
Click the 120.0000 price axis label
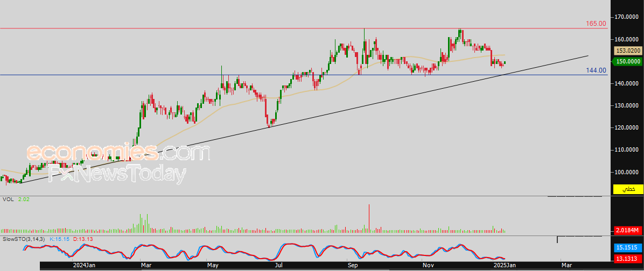click(x=627, y=128)
